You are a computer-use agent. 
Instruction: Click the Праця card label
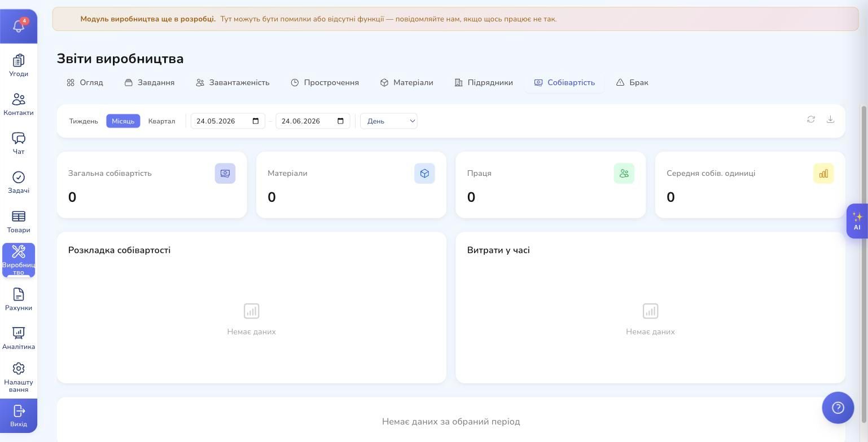pyautogui.click(x=479, y=174)
